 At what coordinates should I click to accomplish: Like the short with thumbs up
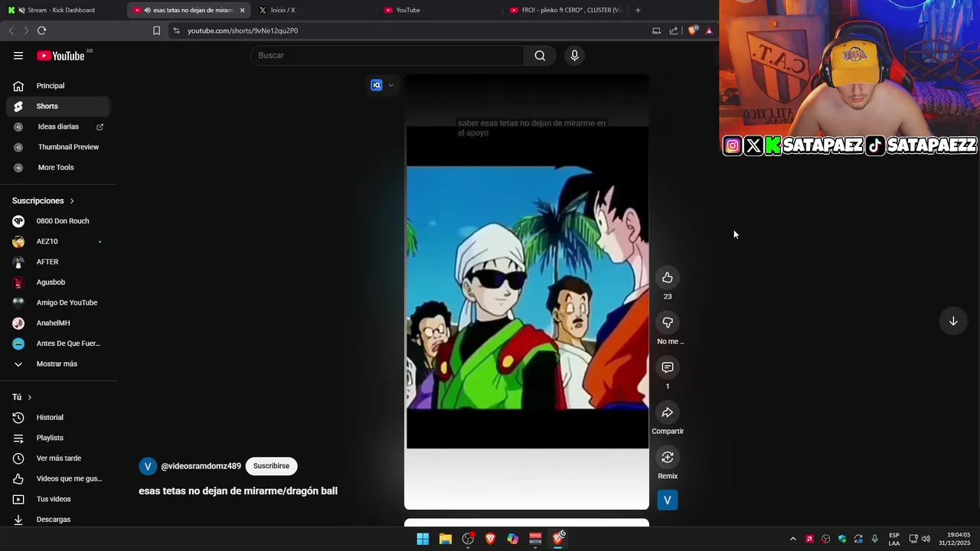tap(668, 277)
